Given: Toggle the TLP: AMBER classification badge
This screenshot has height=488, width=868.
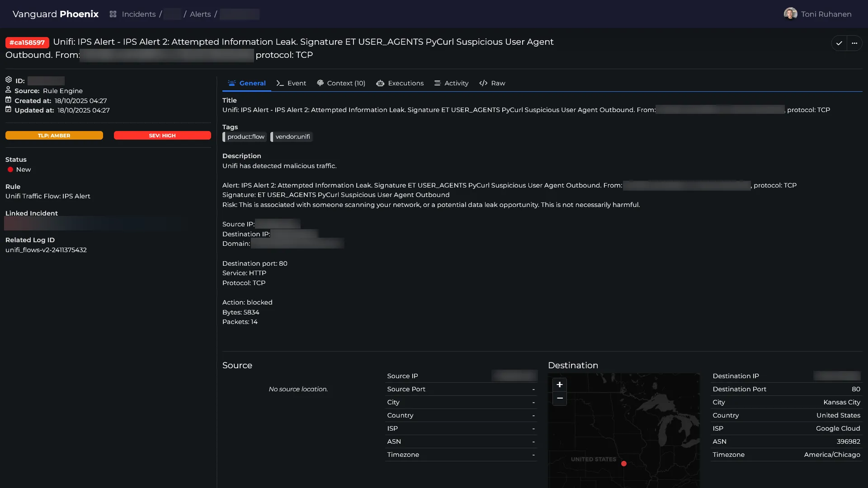Looking at the screenshot, I should coord(54,135).
